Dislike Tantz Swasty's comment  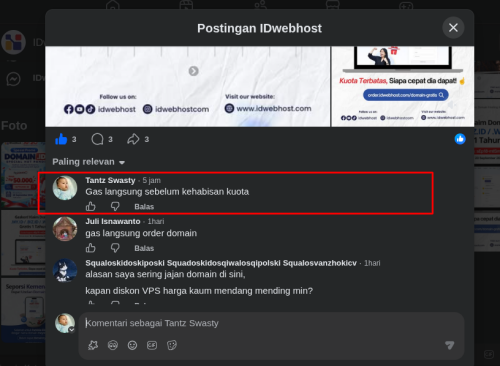pos(115,207)
